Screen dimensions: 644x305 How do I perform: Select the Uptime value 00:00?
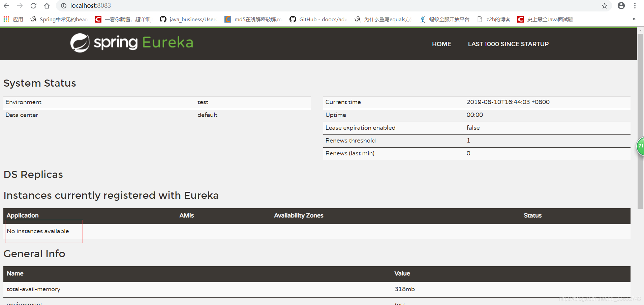pyautogui.click(x=474, y=115)
